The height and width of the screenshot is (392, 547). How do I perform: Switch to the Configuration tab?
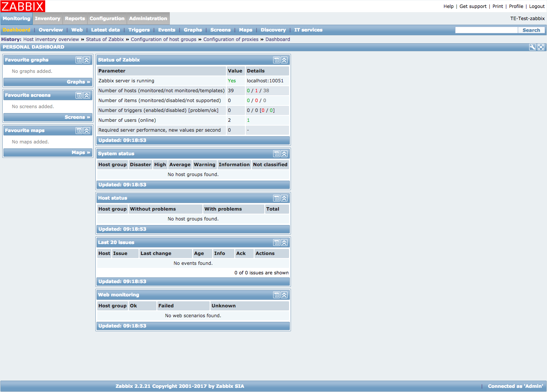tap(107, 19)
